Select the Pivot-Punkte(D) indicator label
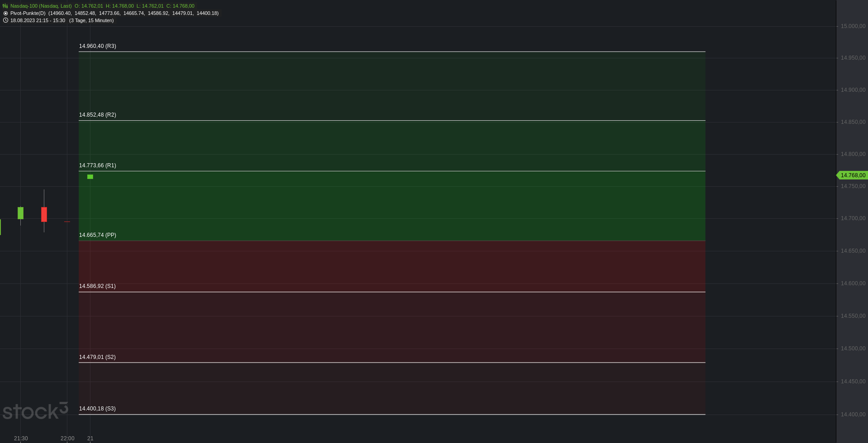Screen dimensions: 868x443 click(28, 13)
